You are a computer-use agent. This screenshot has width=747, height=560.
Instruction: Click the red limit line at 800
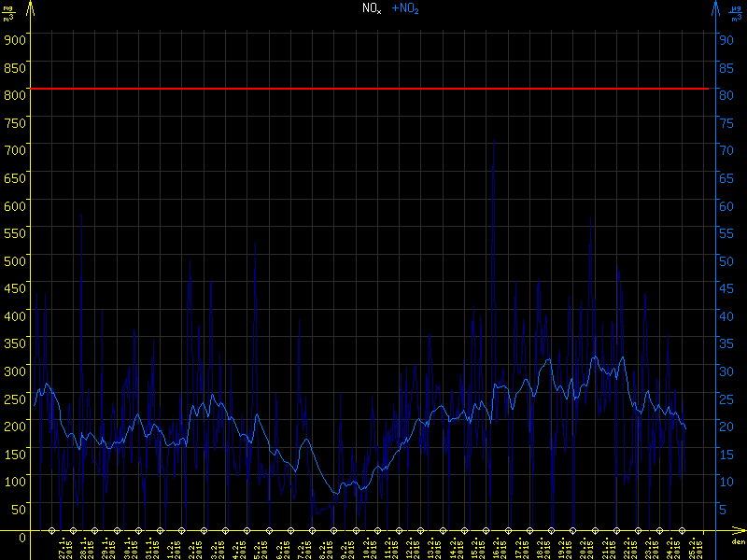coord(373,89)
